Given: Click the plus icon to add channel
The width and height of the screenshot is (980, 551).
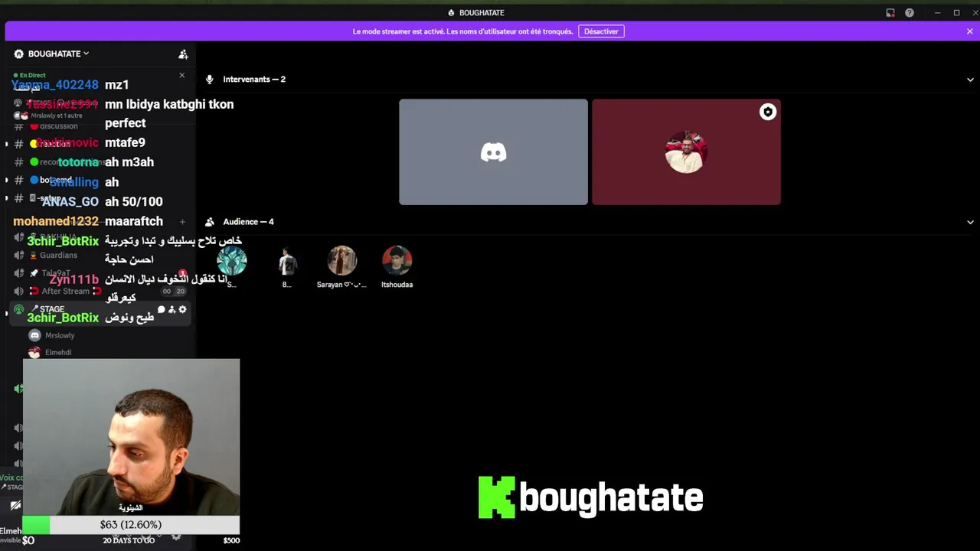Looking at the screenshot, I should tap(182, 221).
